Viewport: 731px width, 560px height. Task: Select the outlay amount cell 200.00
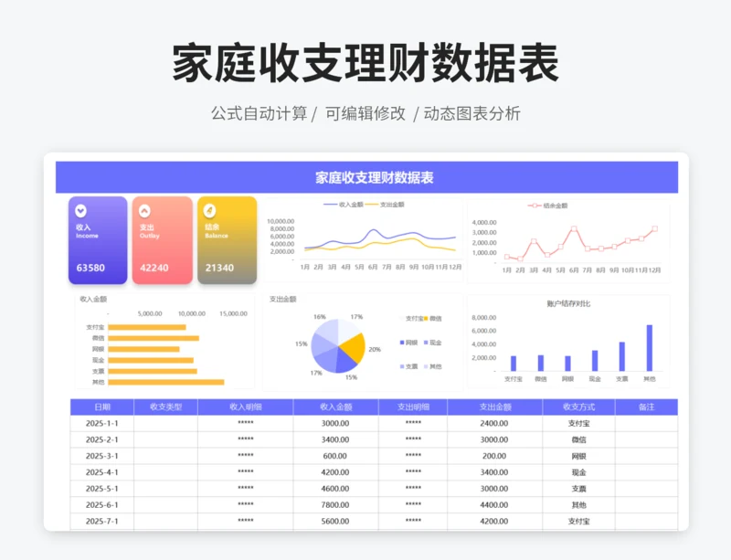click(x=494, y=456)
